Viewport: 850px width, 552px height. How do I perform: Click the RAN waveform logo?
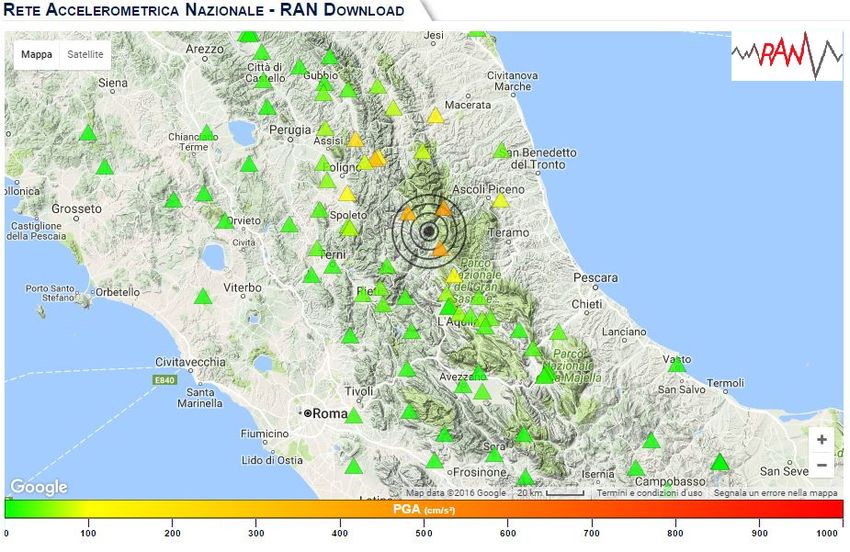tap(786, 55)
